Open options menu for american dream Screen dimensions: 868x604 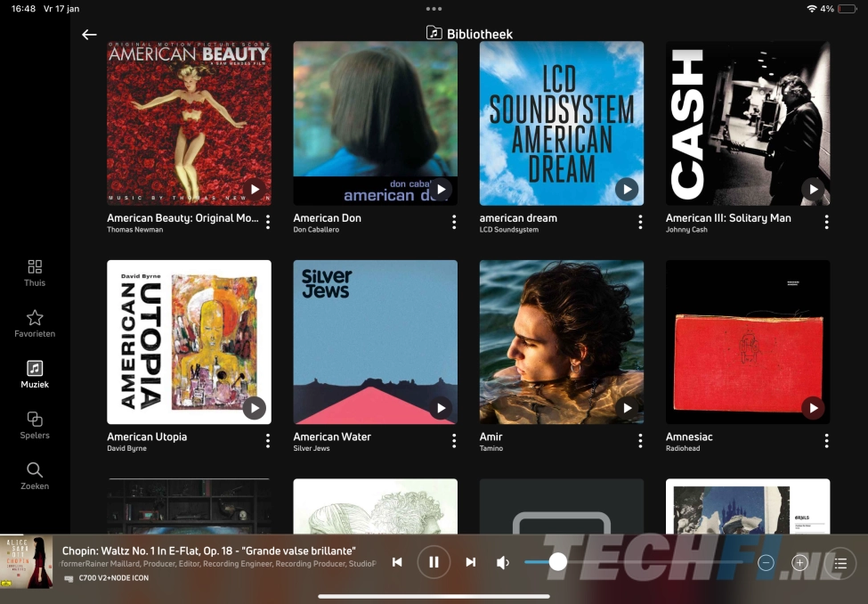coord(640,222)
